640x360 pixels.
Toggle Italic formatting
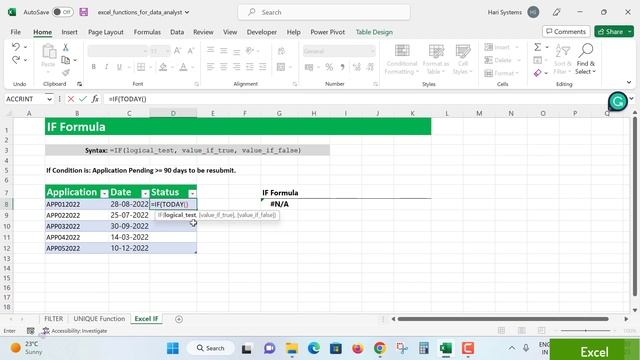[x=106, y=67]
